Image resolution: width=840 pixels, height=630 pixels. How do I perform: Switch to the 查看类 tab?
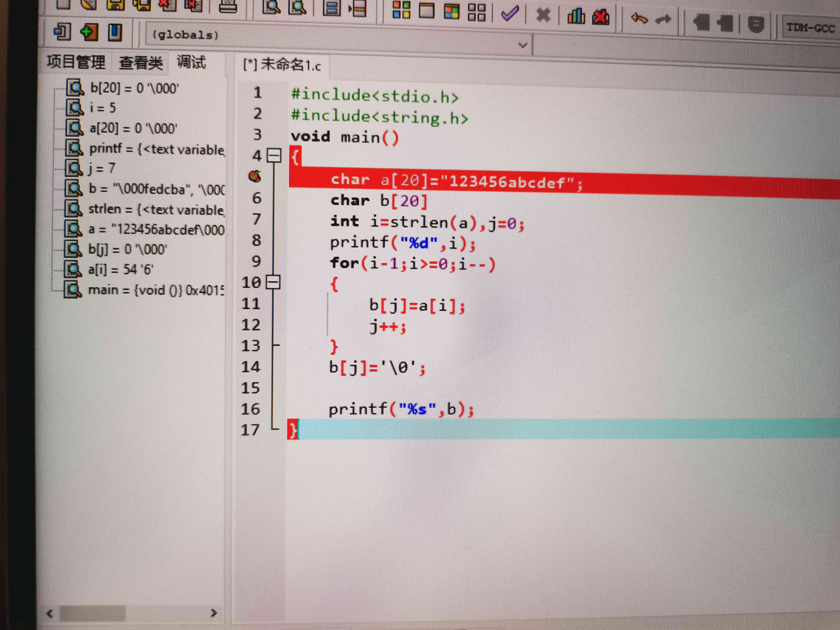[141, 62]
